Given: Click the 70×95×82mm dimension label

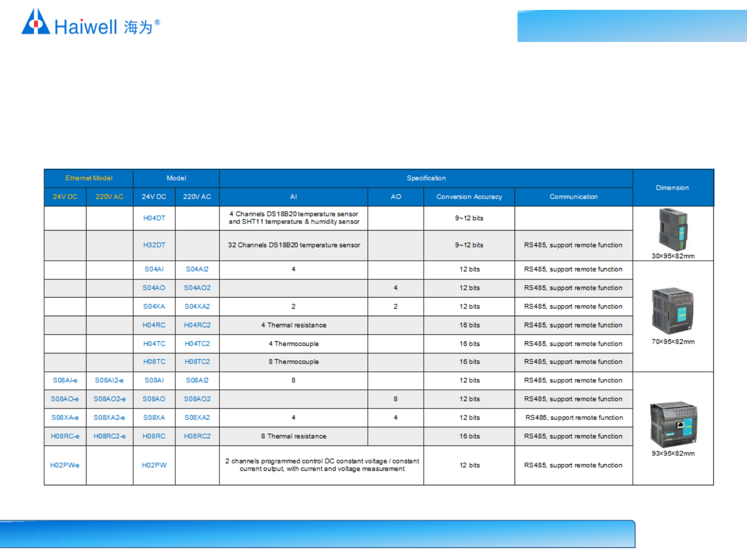Looking at the screenshot, I should tap(673, 342).
